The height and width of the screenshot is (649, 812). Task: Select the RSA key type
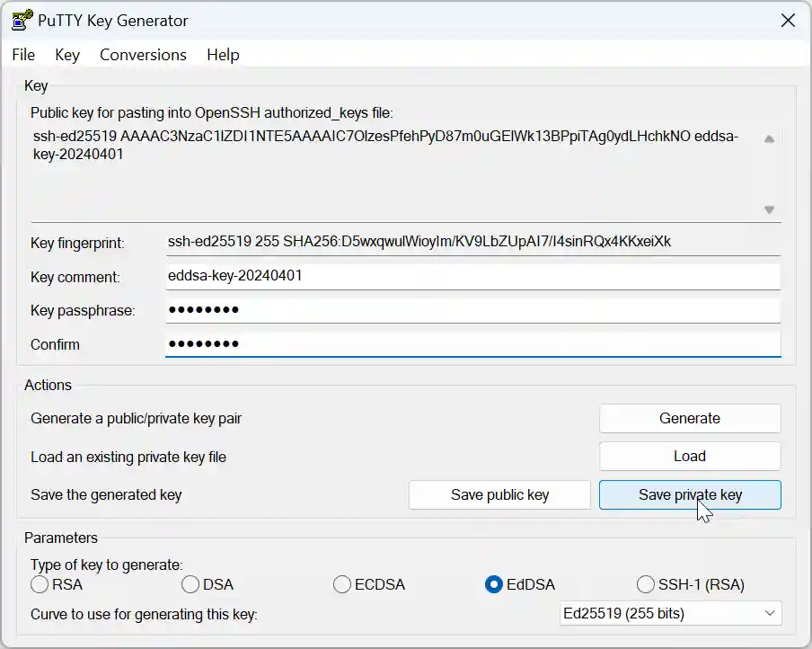[x=40, y=584]
